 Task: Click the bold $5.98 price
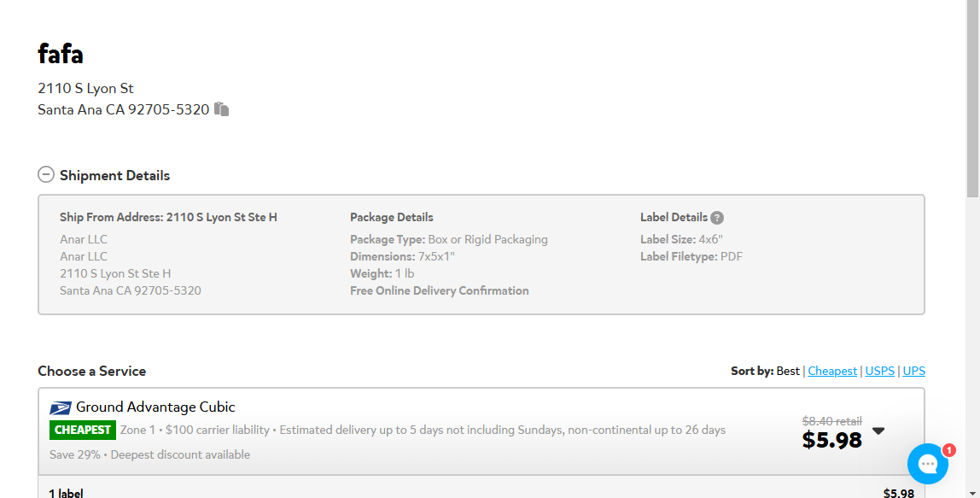coord(831,441)
